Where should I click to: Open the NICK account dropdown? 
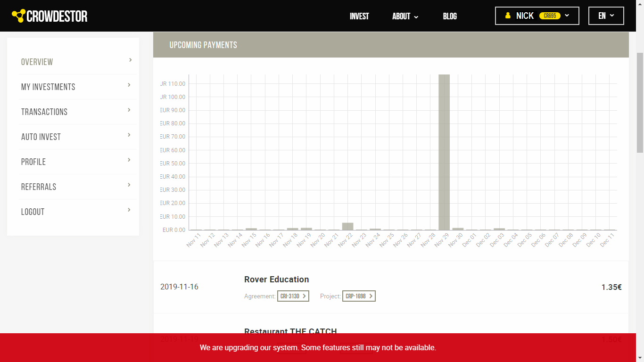(x=537, y=16)
